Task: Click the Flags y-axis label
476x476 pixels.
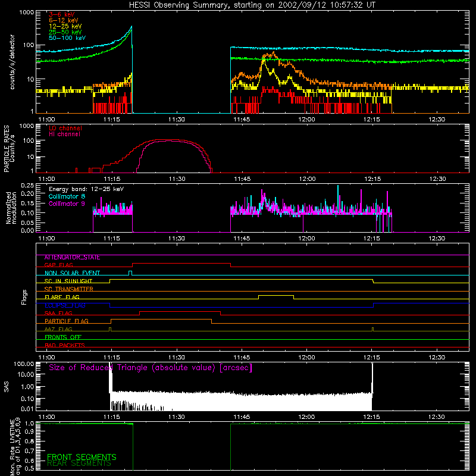Action: tap(24, 297)
